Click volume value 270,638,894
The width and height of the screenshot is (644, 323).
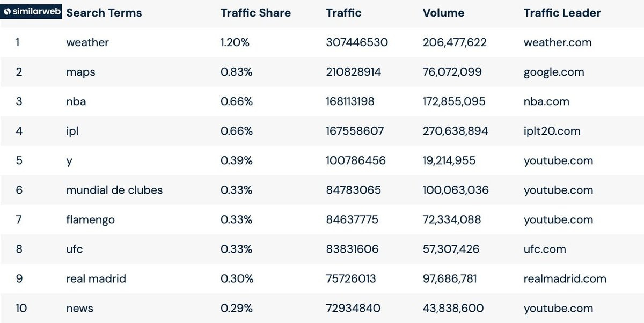(x=456, y=131)
